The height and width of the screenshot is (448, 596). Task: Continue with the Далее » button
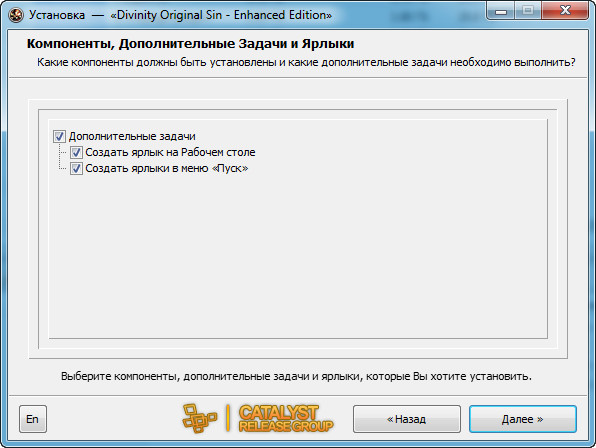click(523, 419)
